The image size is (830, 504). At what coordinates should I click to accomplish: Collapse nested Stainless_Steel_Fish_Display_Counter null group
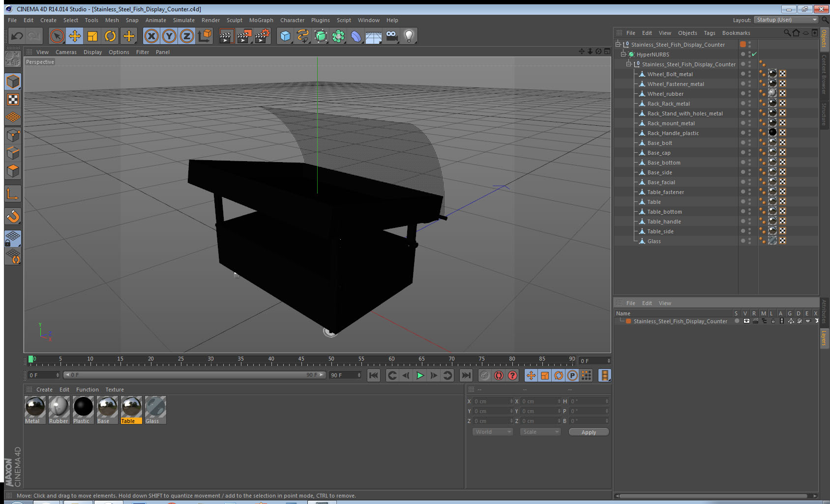click(629, 64)
